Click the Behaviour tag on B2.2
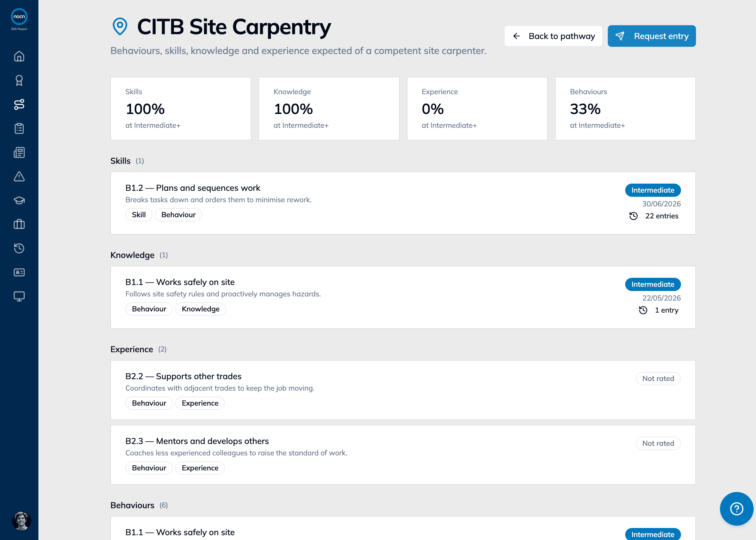The image size is (756, 540). [149, 403]
